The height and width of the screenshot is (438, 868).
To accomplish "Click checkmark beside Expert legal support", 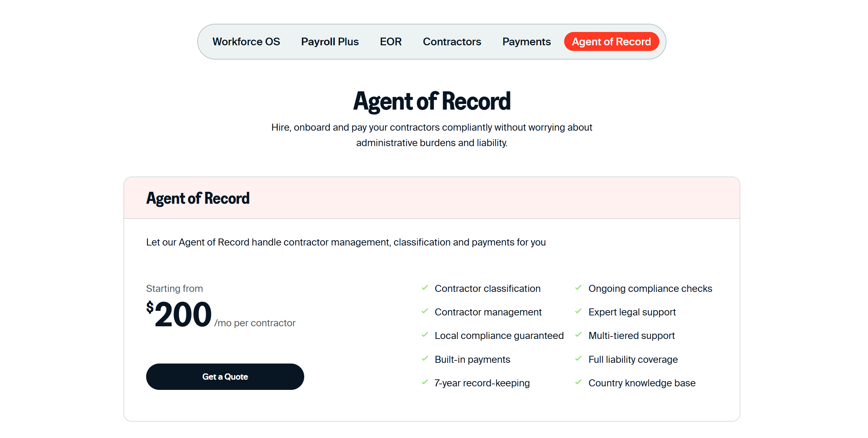I will point(578,311).
